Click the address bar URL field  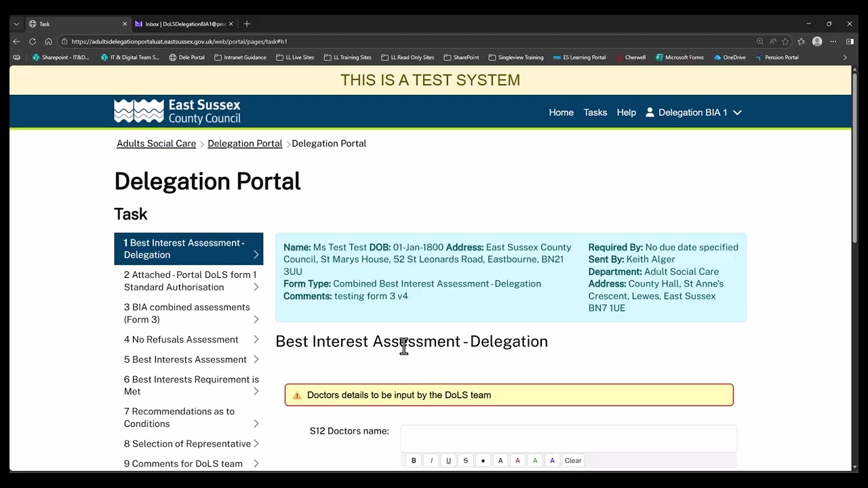(407, 41)
